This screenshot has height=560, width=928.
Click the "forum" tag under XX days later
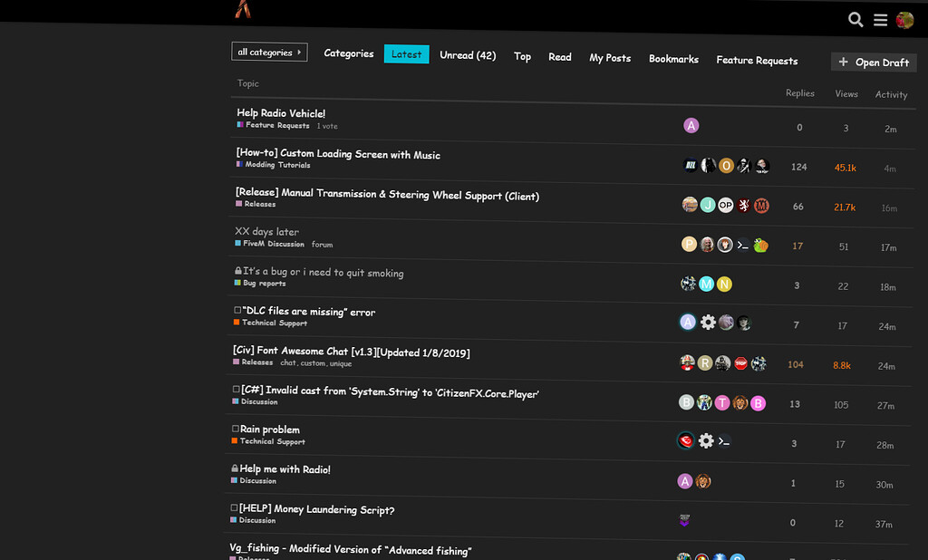[324, 244]
